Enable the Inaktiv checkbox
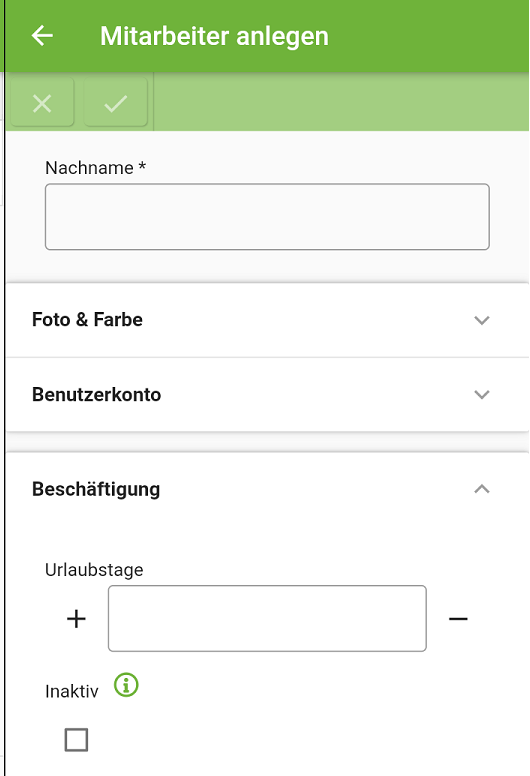Viewport: 530px width, 776px height. tap(76, 740)
